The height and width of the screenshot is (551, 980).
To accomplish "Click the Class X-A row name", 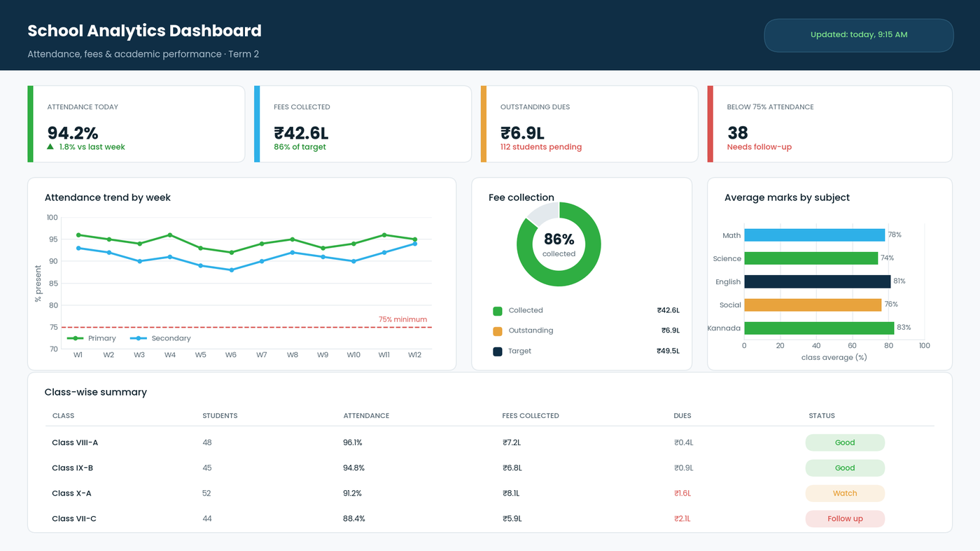I will click(71, 494).
